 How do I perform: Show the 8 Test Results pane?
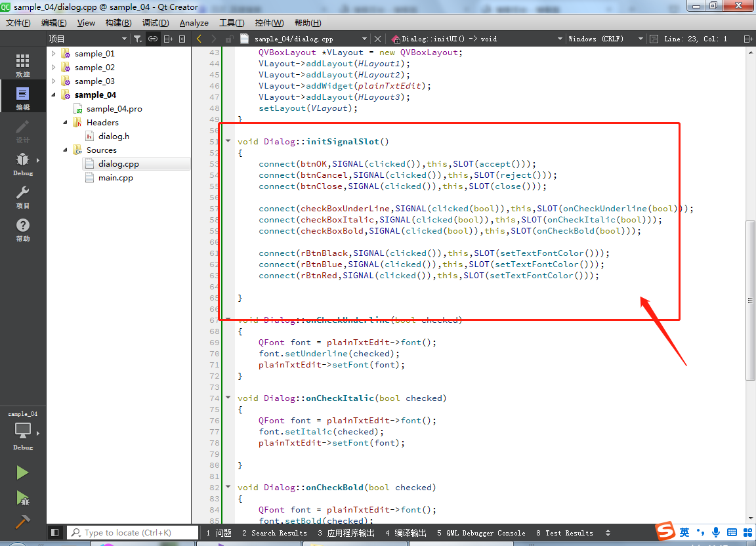tap(564, 533)
